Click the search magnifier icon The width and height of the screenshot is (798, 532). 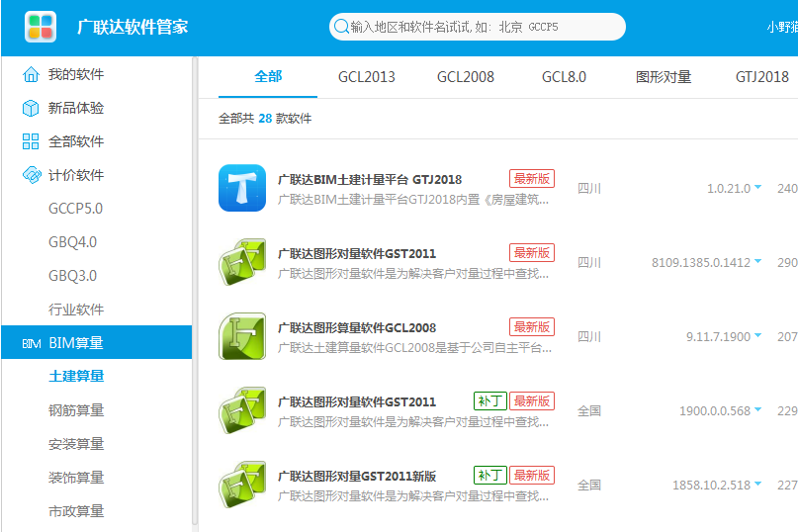click(x=341, y=27)
